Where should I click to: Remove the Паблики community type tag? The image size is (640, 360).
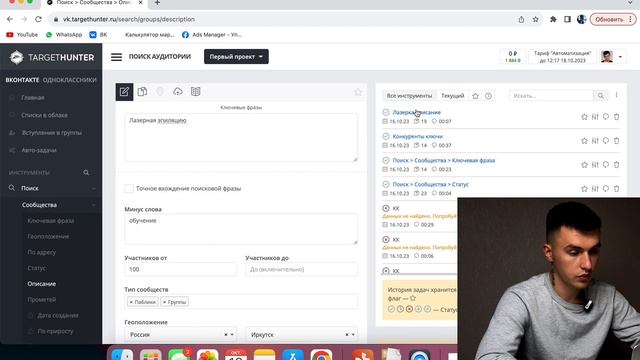point(131,302)
